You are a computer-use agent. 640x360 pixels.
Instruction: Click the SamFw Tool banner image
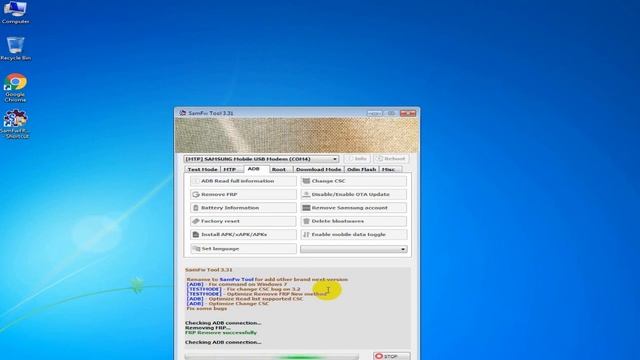coord(297,136)
